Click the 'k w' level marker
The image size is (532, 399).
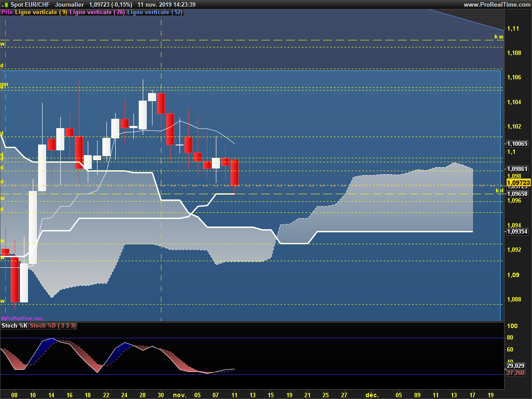pos(499,37)
